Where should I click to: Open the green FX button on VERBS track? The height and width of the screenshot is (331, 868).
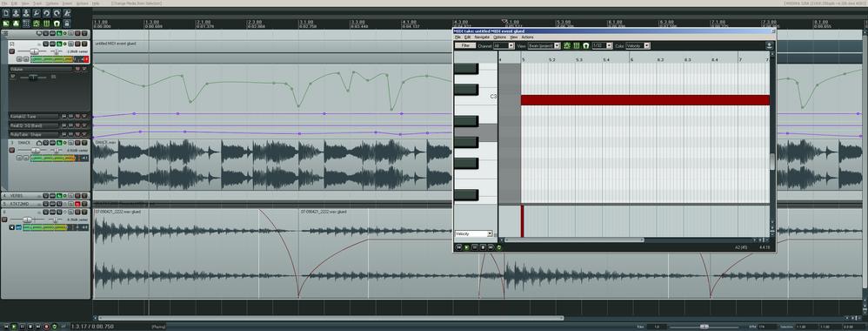tap(59, 195)
